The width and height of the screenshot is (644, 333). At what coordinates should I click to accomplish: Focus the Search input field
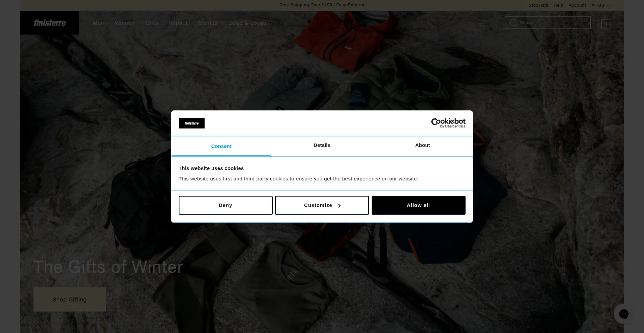(553, 23)
